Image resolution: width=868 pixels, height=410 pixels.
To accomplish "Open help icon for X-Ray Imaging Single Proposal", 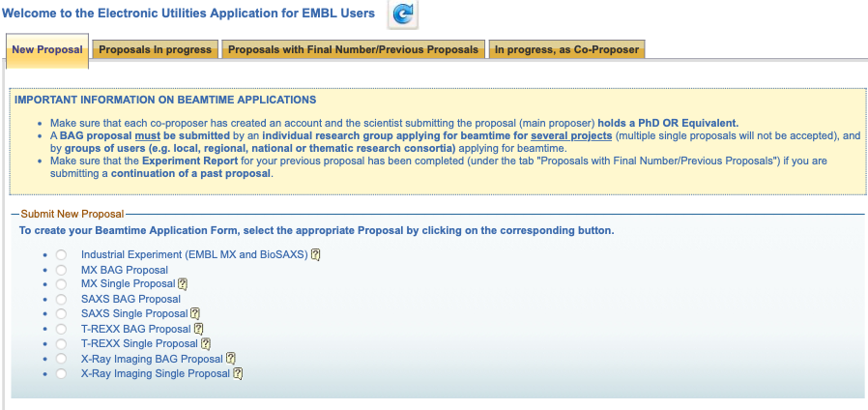I will click(237, 373).
